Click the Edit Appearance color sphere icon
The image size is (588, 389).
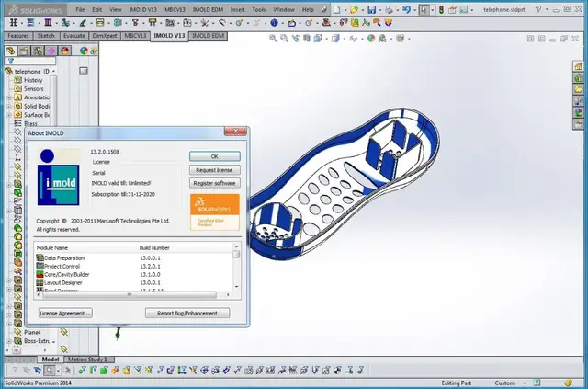point(371,39)
